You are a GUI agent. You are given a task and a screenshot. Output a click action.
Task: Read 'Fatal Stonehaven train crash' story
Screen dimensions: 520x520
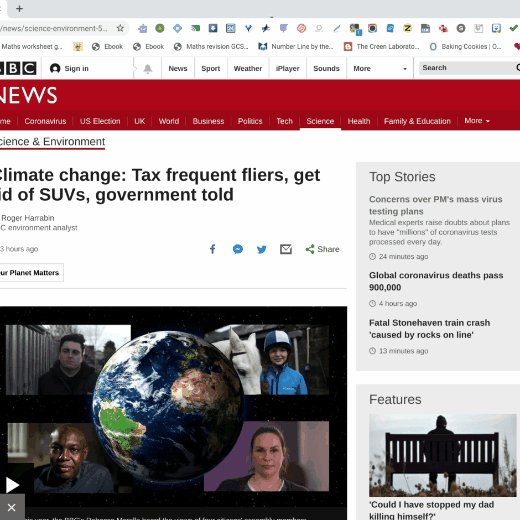pos(429,329)
